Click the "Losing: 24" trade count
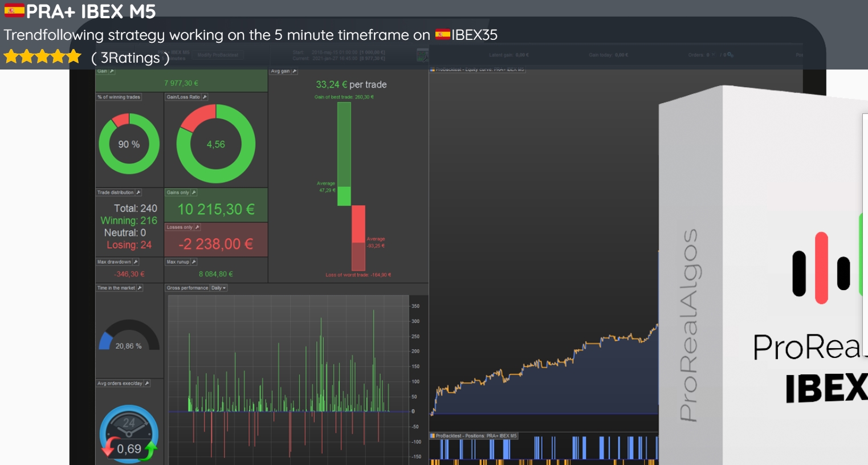Viewport: 868px width, 465px height. [x=129, y=245]
